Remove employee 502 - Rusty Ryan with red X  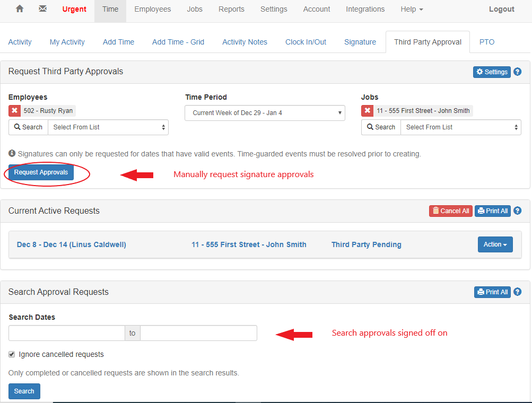point(15,111)
